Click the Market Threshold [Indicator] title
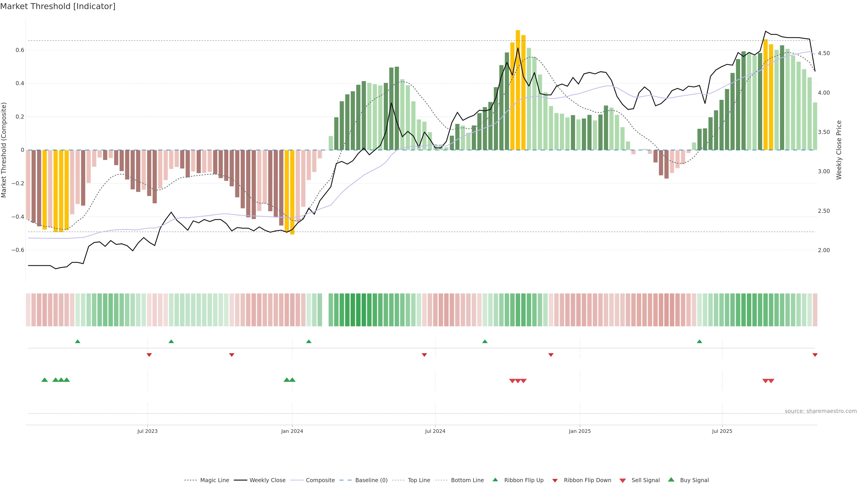This screenshot has width=868, height=488. pyautogui.click(x=58, y=6)
